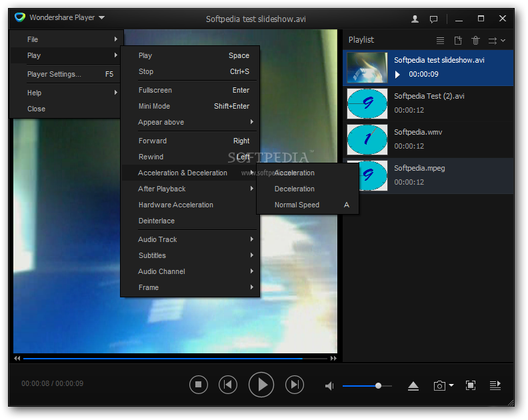Image resolution: width=528 pixels, height=420 pixels.
Task: Select Softpedia.mpeg playlist item
Action: click(x=437, y=175)
